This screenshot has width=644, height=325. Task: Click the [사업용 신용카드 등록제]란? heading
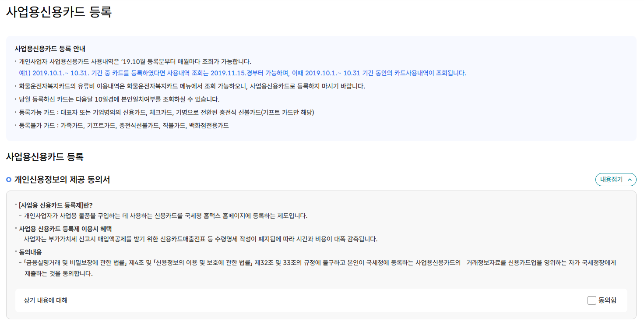click(x=56, y=205)
